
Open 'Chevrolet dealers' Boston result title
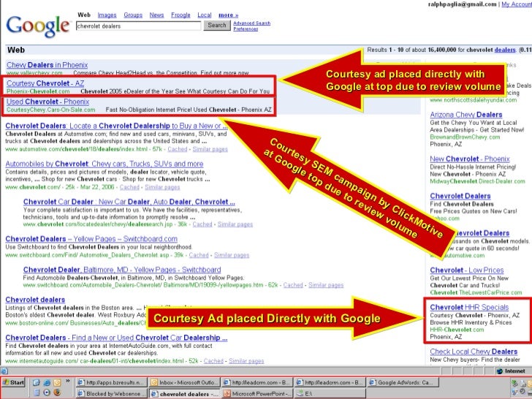(x=35, y=300)
